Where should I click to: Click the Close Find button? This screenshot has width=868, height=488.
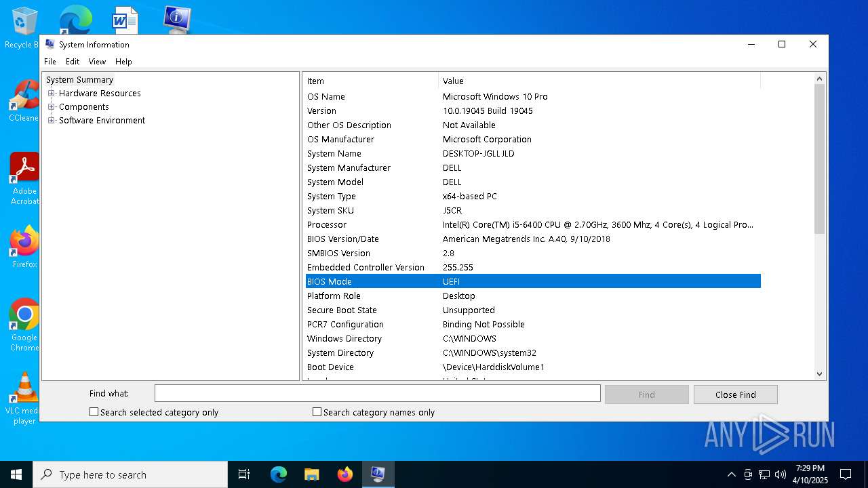735,394
